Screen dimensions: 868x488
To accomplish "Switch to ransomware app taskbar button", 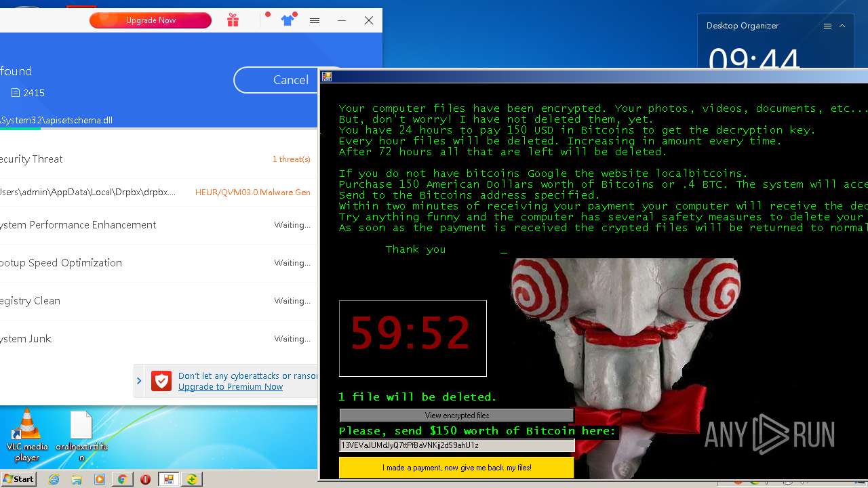I will click(168, 479).
